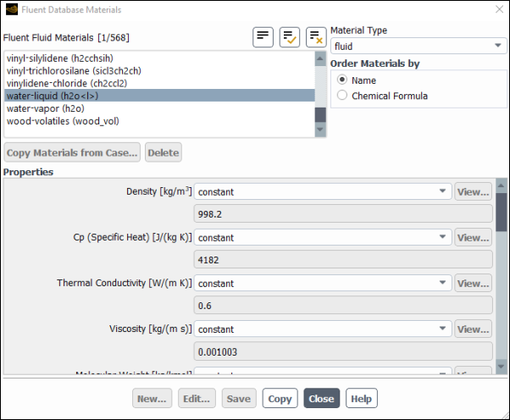Click the View button for Thermal Conductivity

[473, 284]
